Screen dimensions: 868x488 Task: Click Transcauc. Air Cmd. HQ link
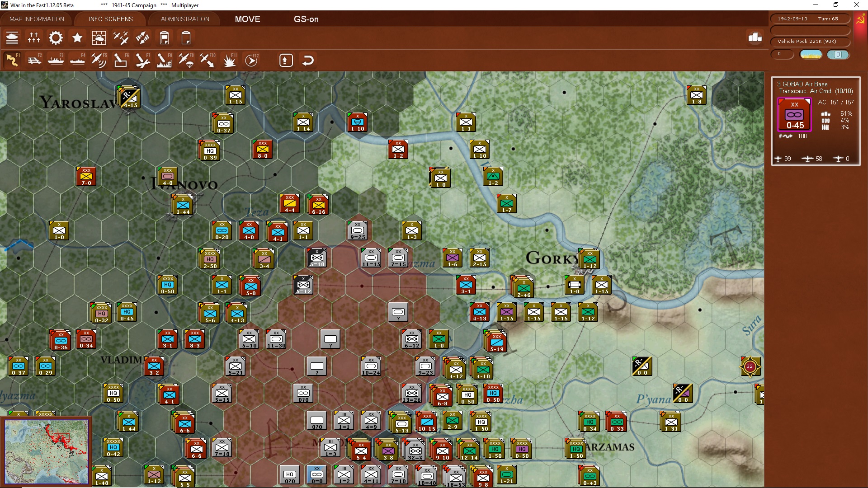click(x=816, y=91)
